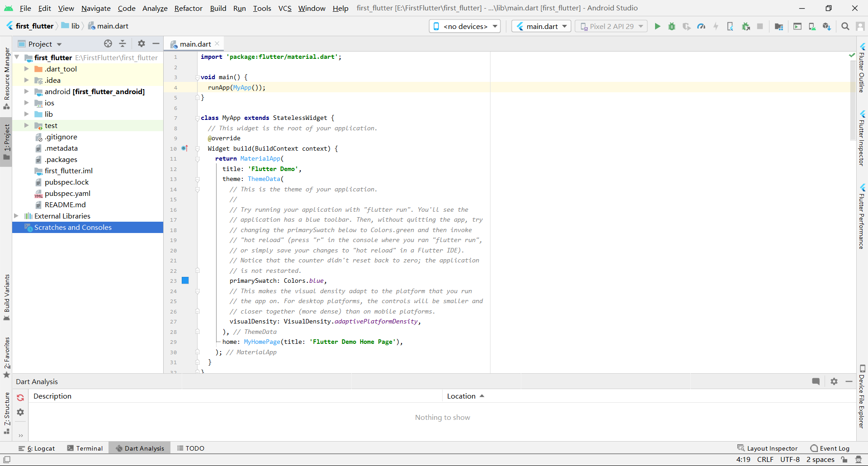This screenshot has height=466, width=868.
Task: Open the Layout Inspector
Action: point(768,448)
